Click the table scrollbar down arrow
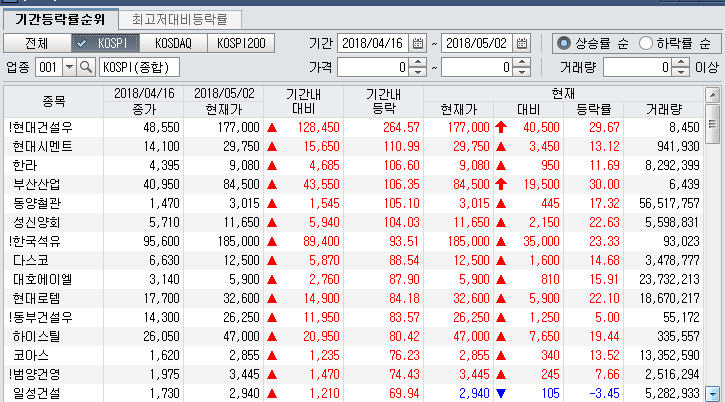 tap(713, 394)
